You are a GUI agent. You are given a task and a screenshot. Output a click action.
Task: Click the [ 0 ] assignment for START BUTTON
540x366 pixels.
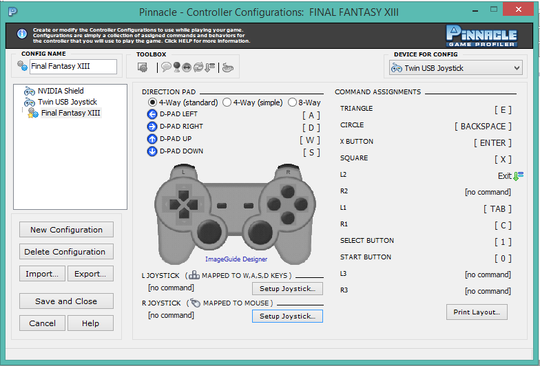coord(503,259)
